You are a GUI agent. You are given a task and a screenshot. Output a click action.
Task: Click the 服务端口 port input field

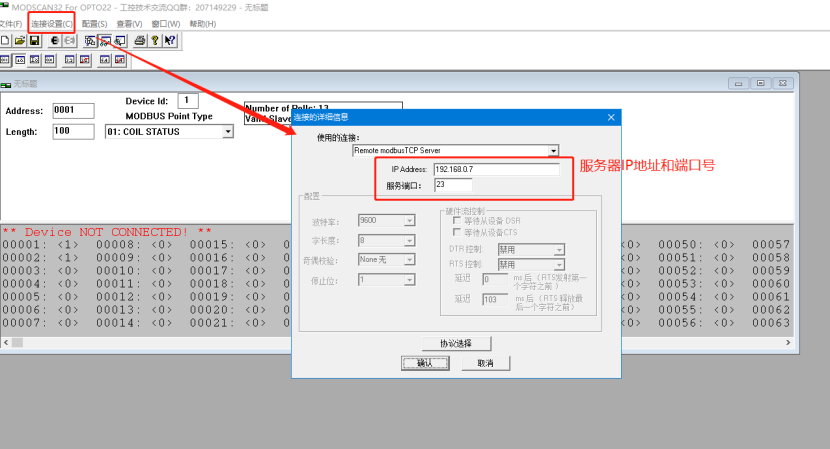tap(452, 185)
